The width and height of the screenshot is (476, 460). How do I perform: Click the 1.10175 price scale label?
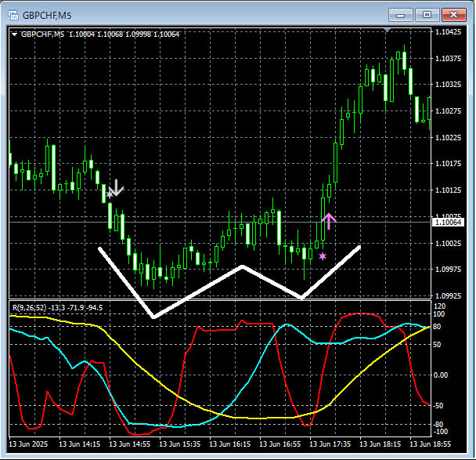tap(448, 164)
